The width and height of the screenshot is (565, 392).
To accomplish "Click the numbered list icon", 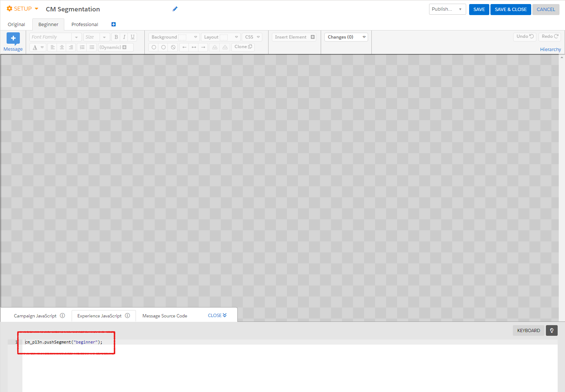I will click(x=82, y=47).
